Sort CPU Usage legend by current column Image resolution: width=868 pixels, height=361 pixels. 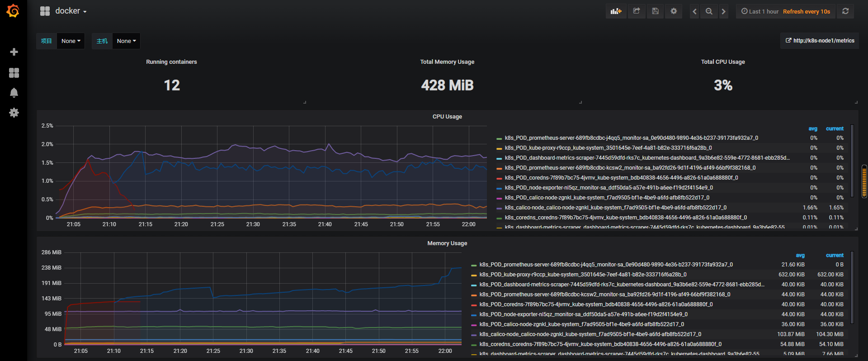pyautogui.click(x=835, y=129)
